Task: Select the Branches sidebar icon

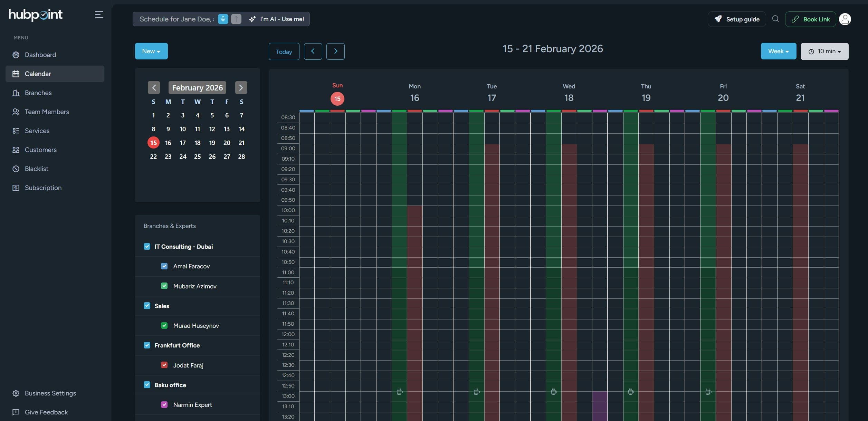Action: (x=16, y=93)
